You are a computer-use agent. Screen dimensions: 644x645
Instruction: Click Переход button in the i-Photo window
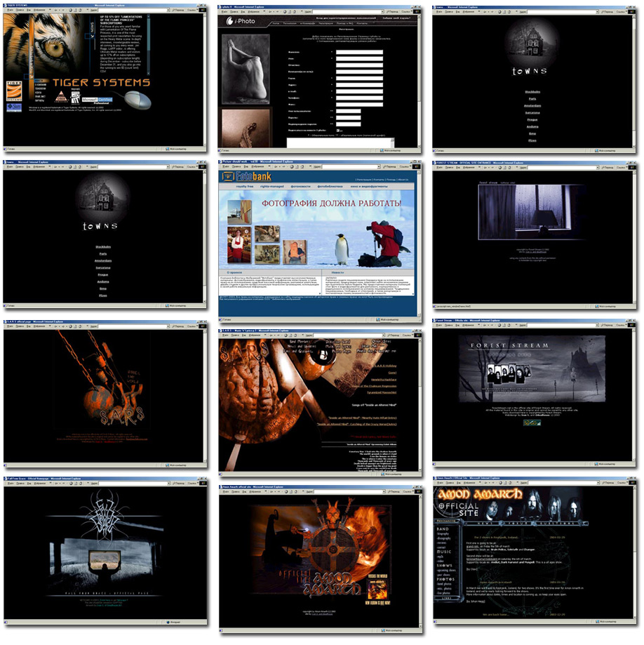(x=393, y=12)
